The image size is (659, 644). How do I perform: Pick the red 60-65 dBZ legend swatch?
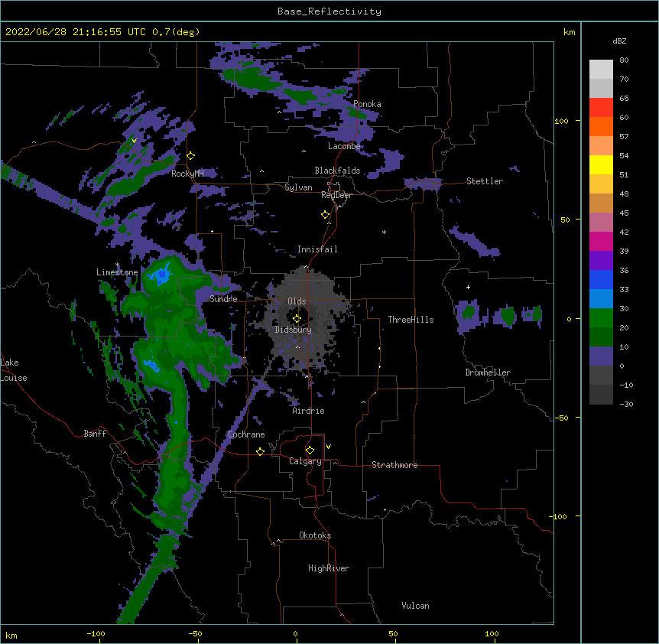pyautogui.click(x=601, y=107)
